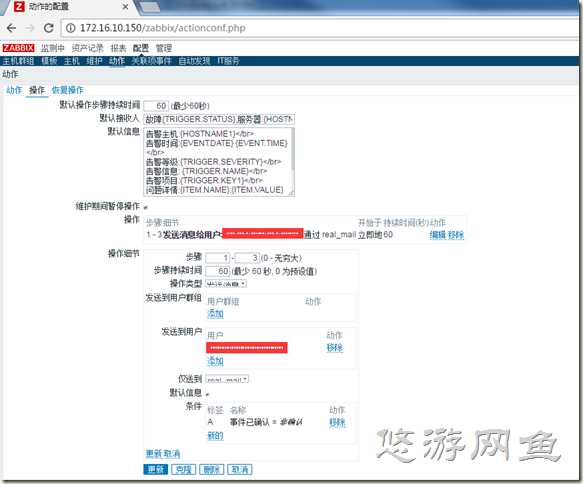Open the 仅送到 media type dropdown
The image size is (583, 484).
(227, 380)
